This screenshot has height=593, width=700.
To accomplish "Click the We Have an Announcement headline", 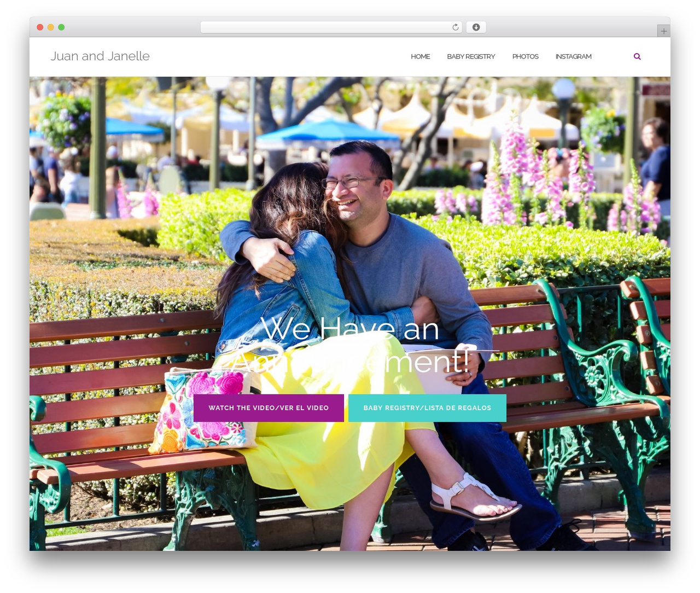I will 350,345.
